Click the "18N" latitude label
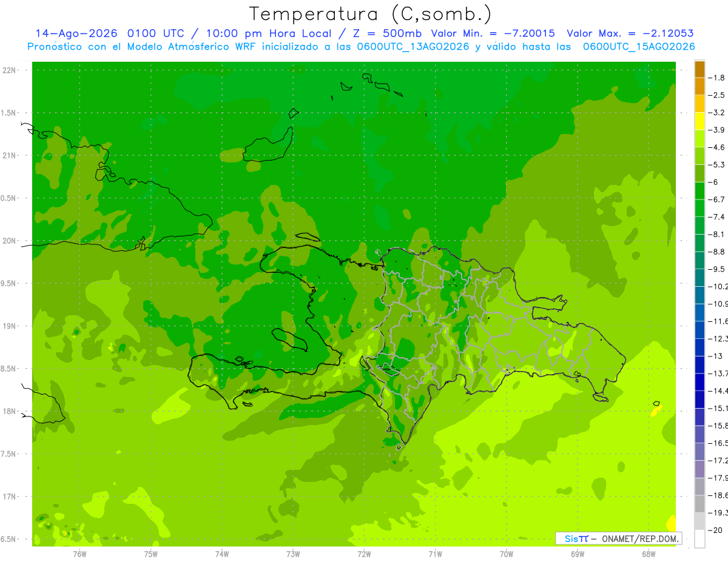This screenshot has width=728, height=562. tap(9, 412)
